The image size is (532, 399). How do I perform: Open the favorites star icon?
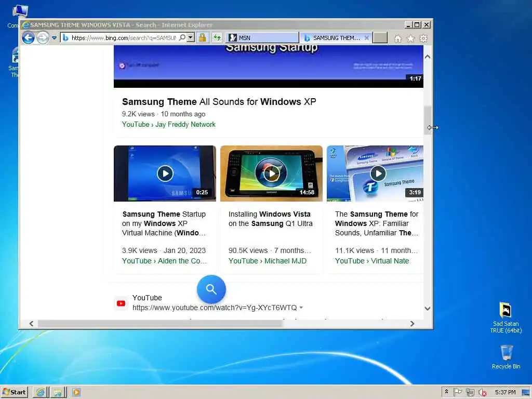pyautogui.click(x=410, y=38)
